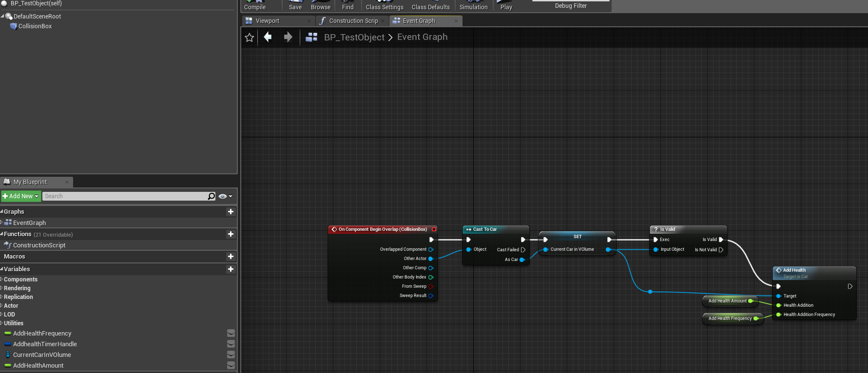Click the Overlapped Component output pin

pyautogui.click(x=431, y=249)
